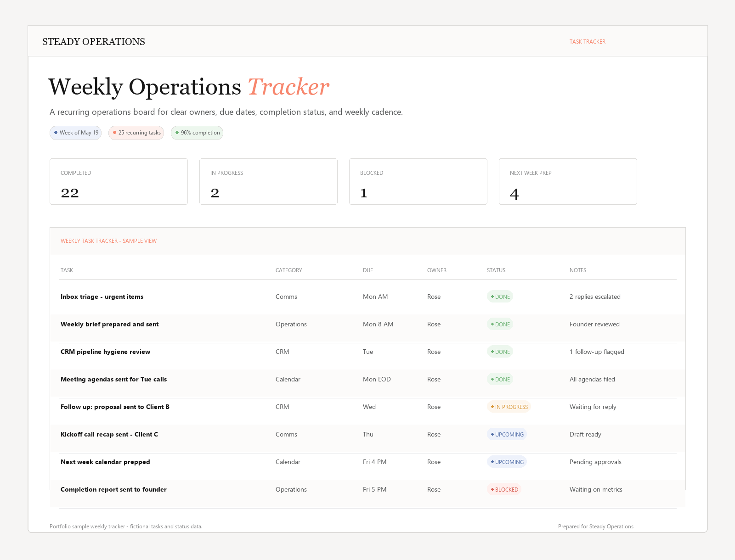Viewport: 735px width, 560px height.
Task: Click owner 'Rose' in Completion report row
Action: (x=434, y=489)
